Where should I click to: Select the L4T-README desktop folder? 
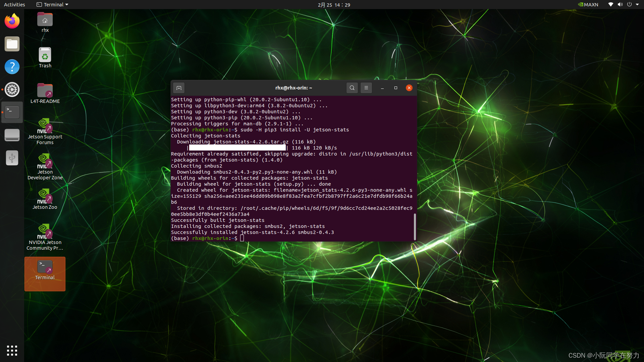pyautogui.click(x=45, y=93)
